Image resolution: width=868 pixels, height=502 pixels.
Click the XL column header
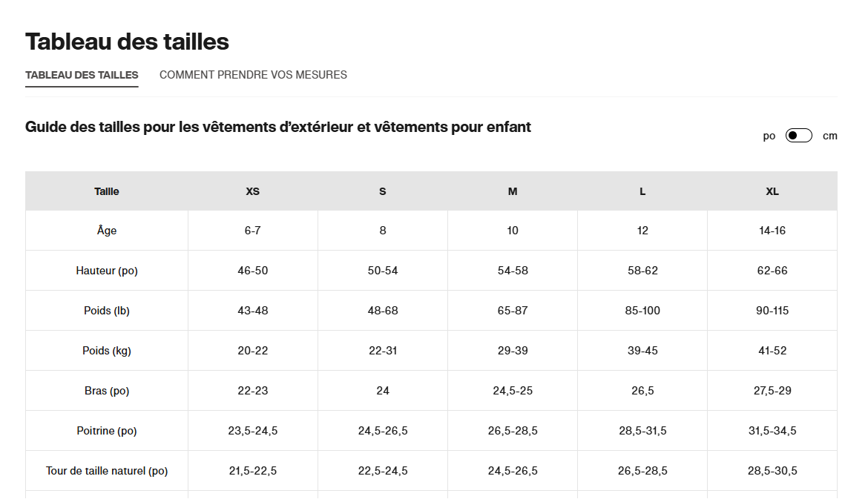tap(772, 191)
